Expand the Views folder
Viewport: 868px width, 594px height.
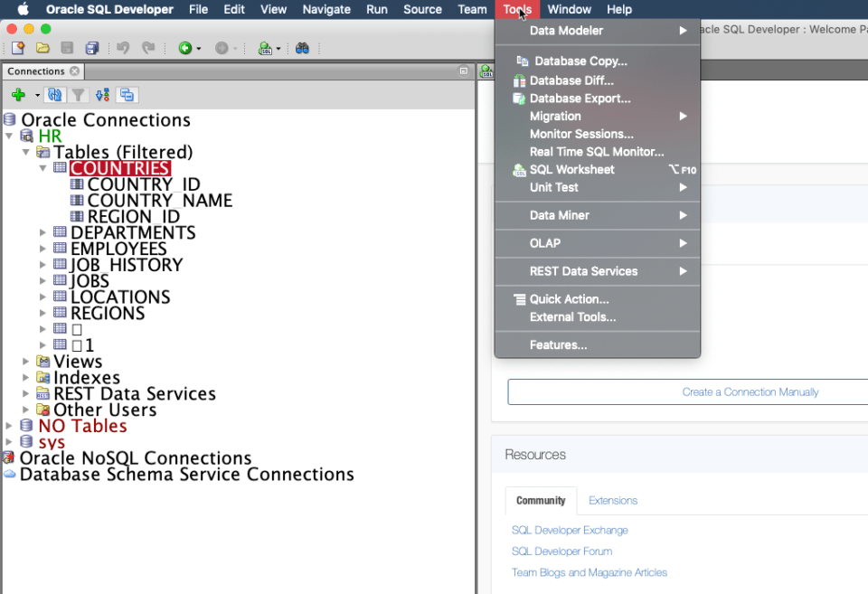(26, 361)
